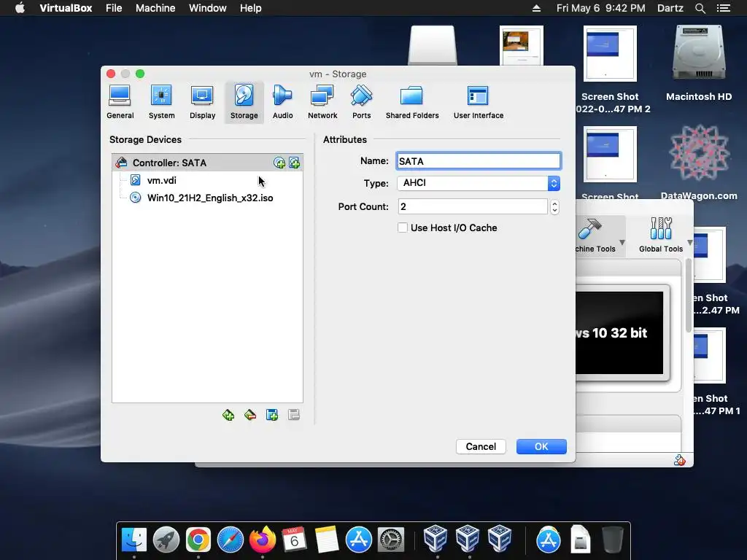The width and height of the screenshot is (747, 560).
Task: Open the Machine menu
Action: pos(155,8)
